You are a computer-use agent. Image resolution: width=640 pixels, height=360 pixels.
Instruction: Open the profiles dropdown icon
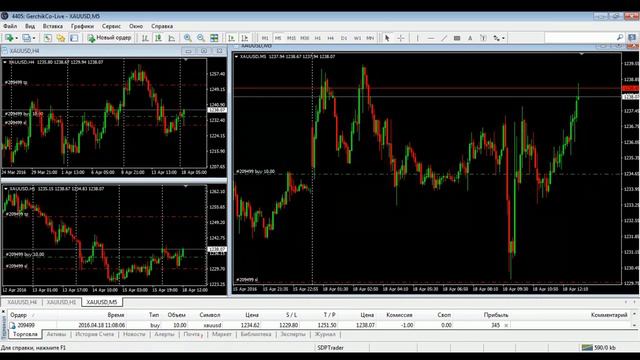click(x=29, y=38)
